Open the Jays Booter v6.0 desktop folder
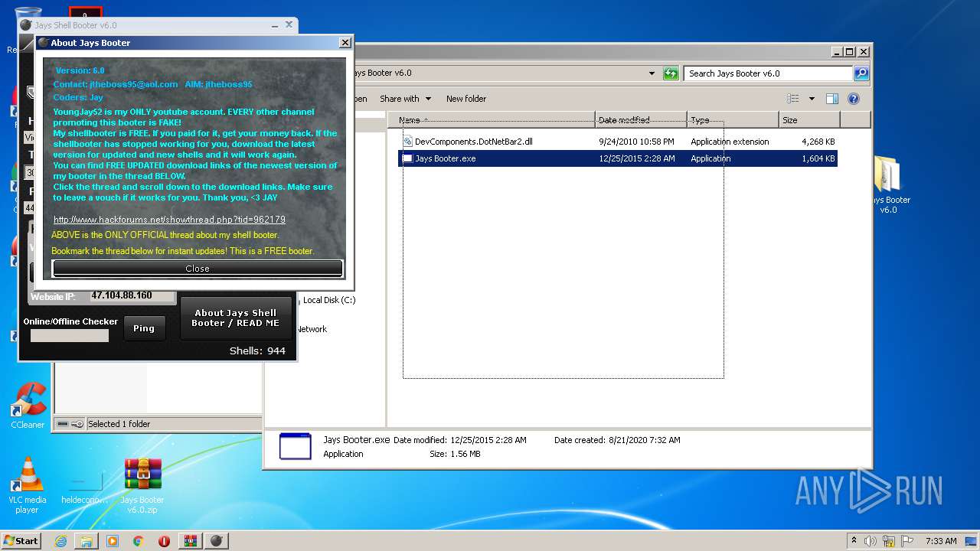The height and width of the screenshot is (551, 980). [x=888, y=184]
